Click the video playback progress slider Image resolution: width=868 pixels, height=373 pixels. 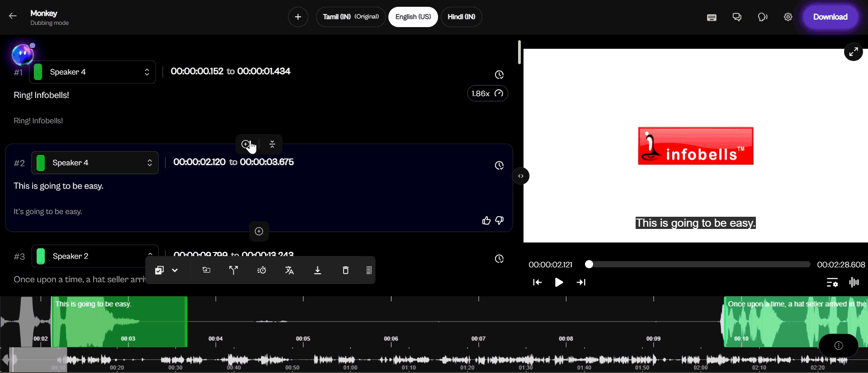pos(698,265)
